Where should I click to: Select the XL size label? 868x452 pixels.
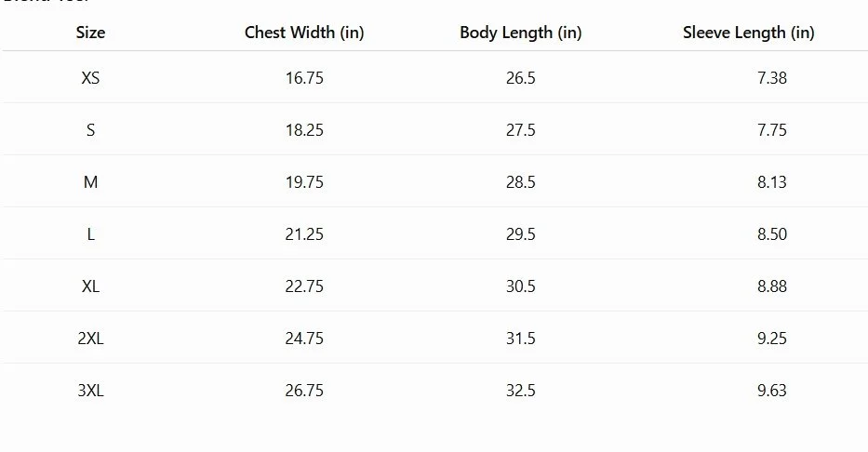[90, 286]
